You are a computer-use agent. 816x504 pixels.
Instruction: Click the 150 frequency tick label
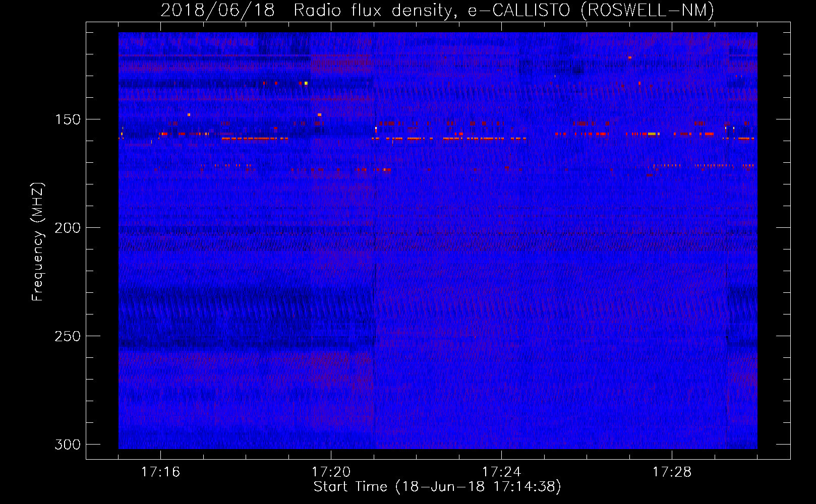click(x=67, y=119)
